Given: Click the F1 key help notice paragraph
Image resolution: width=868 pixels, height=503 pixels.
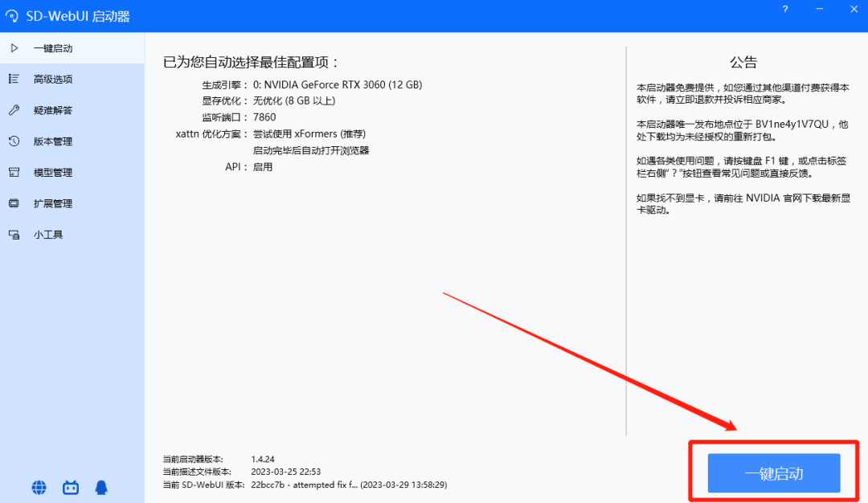Looking at the screenshot, I should pos(742,167).
